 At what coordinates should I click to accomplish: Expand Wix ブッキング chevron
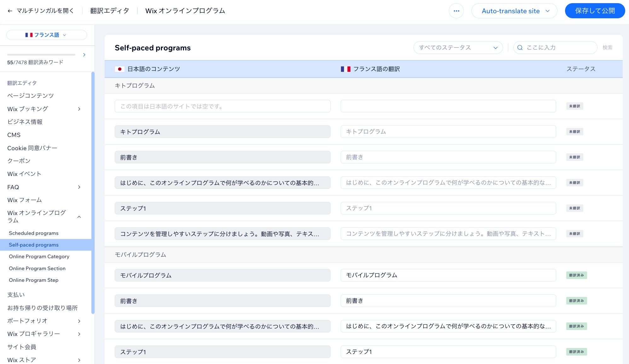[x=79, y=109]
